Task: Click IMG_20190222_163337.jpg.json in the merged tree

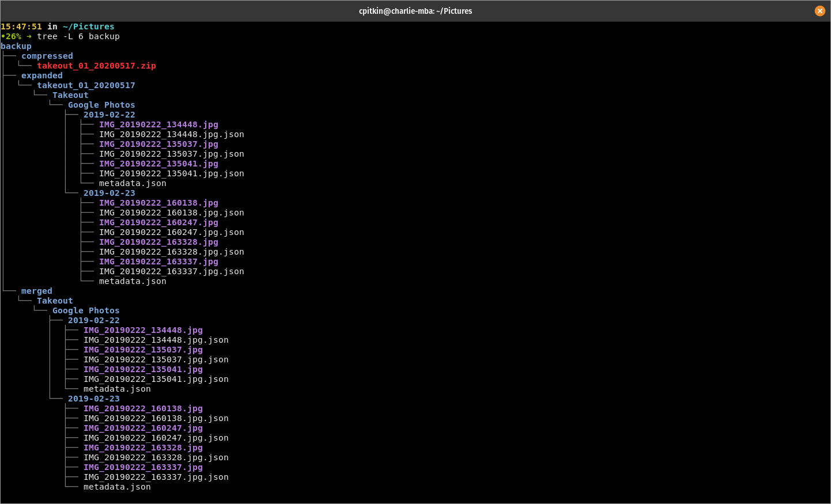Action: [x=156, y=477]
